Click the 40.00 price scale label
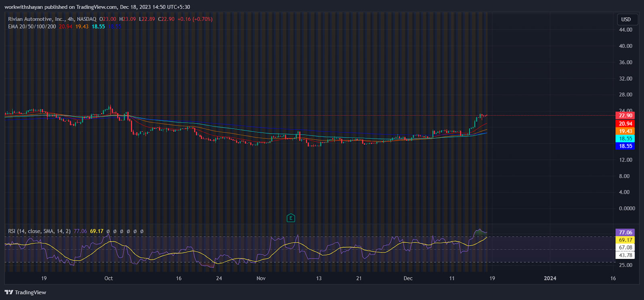644x300 pixels. pyautogui.click(x=625, y=46)
